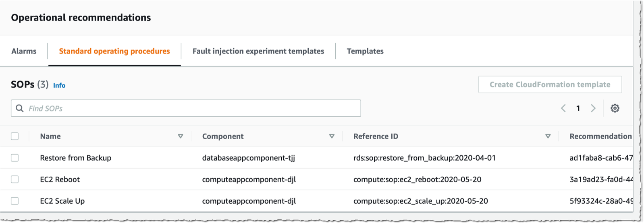Toggle the select-all header checkbox
644x223 pixels.
click(x=15, y=136)
